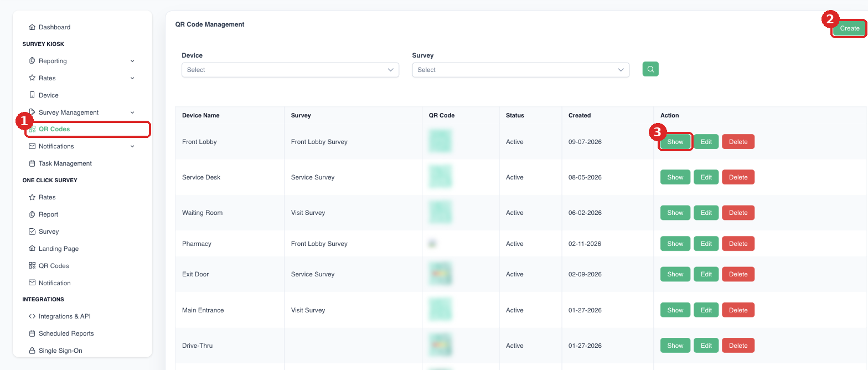Open the Single Sign-On lock icon

point(32,351)
